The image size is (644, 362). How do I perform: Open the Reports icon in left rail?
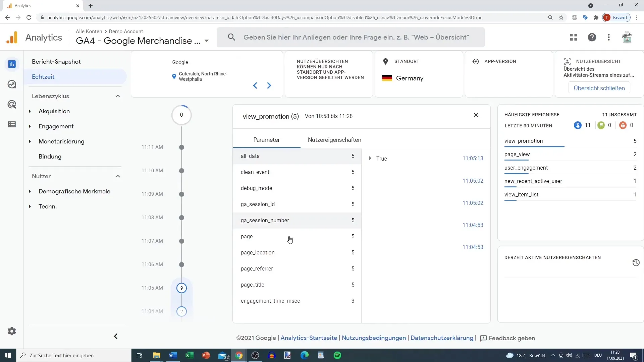click(12, 64)
